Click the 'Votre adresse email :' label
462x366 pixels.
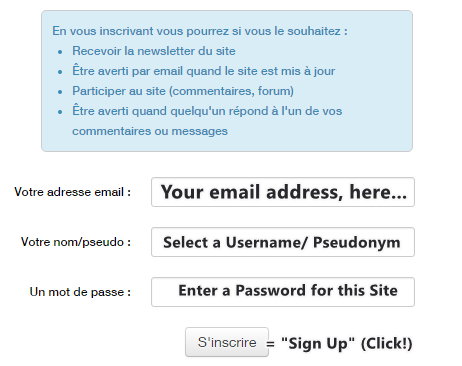[72, 192]
